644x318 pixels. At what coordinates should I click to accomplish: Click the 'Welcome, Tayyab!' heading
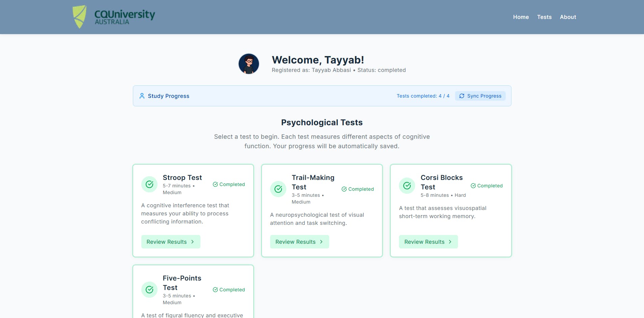click(x=318, y=60)
